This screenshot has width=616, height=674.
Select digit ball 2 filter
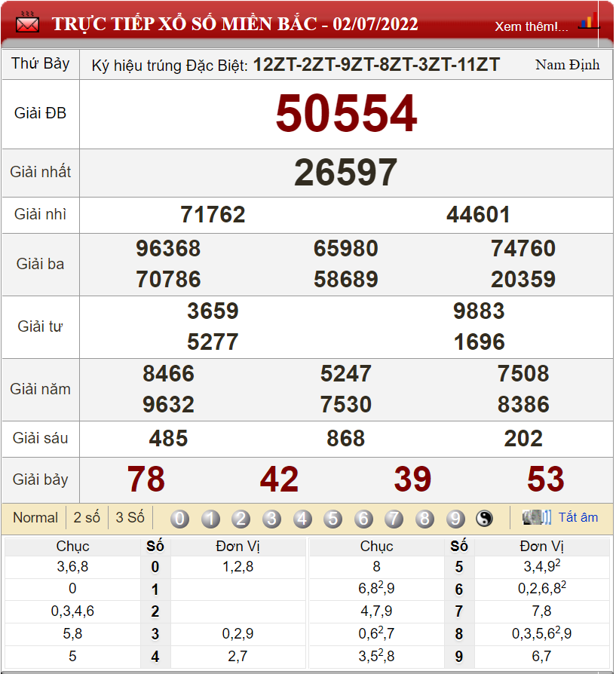click(241, 519)
